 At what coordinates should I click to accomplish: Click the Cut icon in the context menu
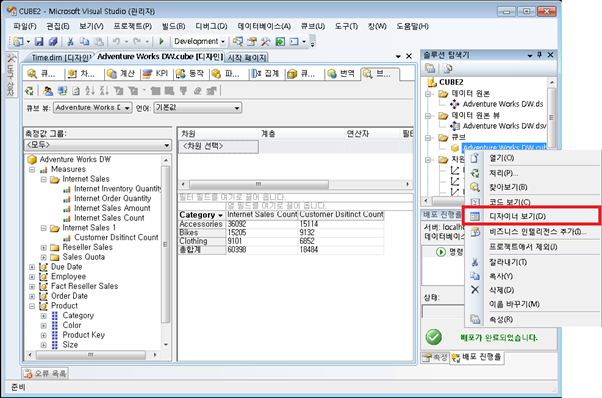[x=475, y=262]
